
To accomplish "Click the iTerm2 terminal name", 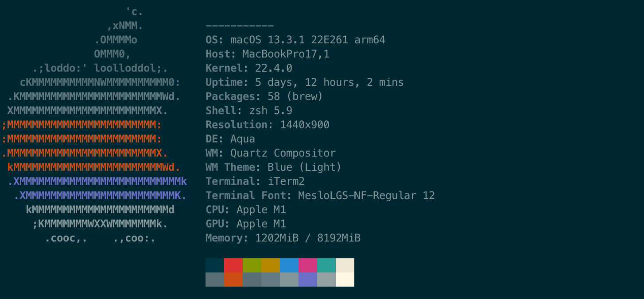I will tap(286, 182).
